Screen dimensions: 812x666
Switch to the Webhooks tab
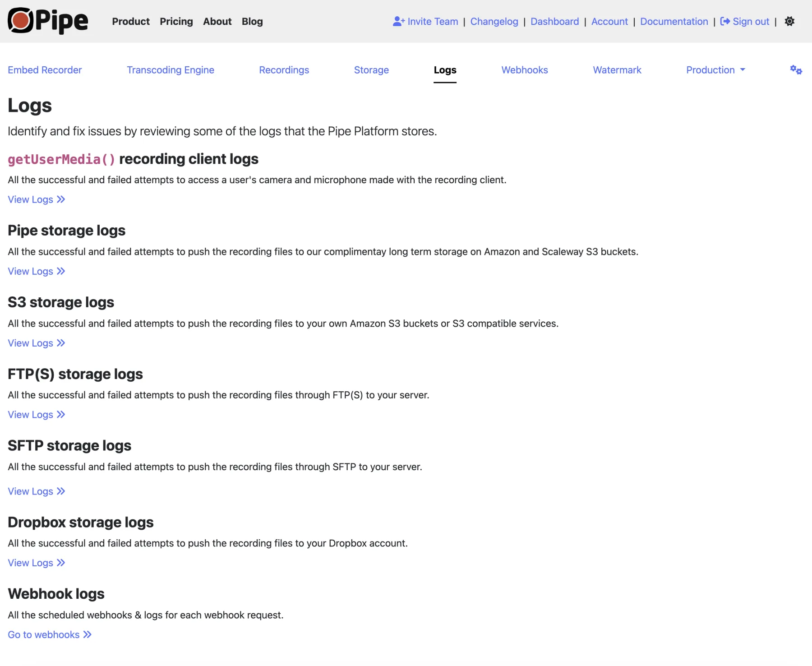coord(525,70)
